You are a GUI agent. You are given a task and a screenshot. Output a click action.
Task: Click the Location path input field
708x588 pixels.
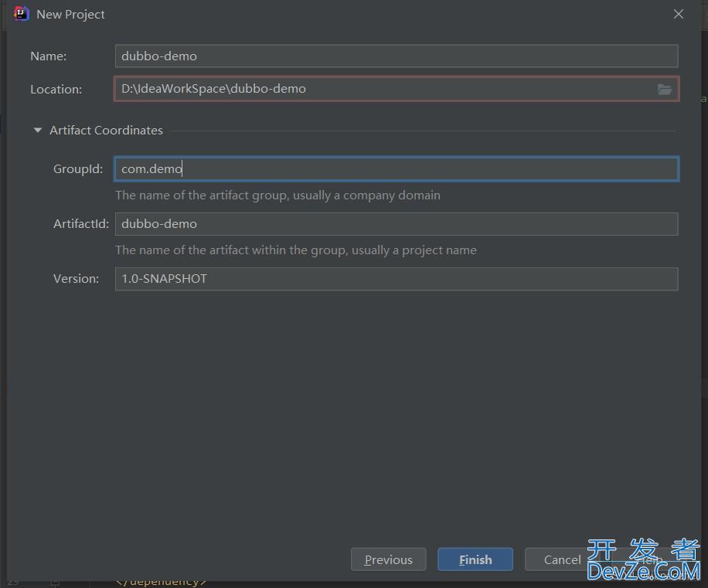(397, 89)
